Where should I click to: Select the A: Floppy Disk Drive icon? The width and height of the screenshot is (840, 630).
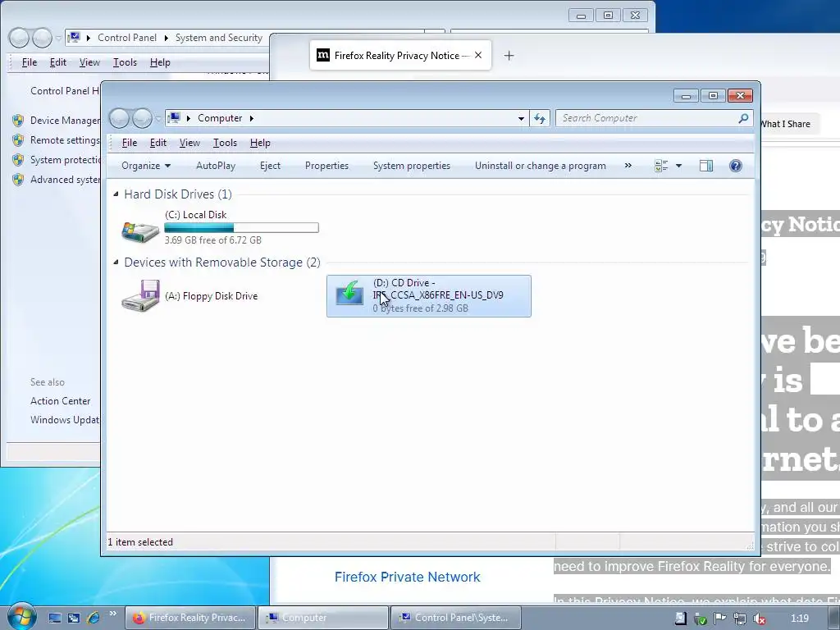pyautogui.click(x=140, y=295)
